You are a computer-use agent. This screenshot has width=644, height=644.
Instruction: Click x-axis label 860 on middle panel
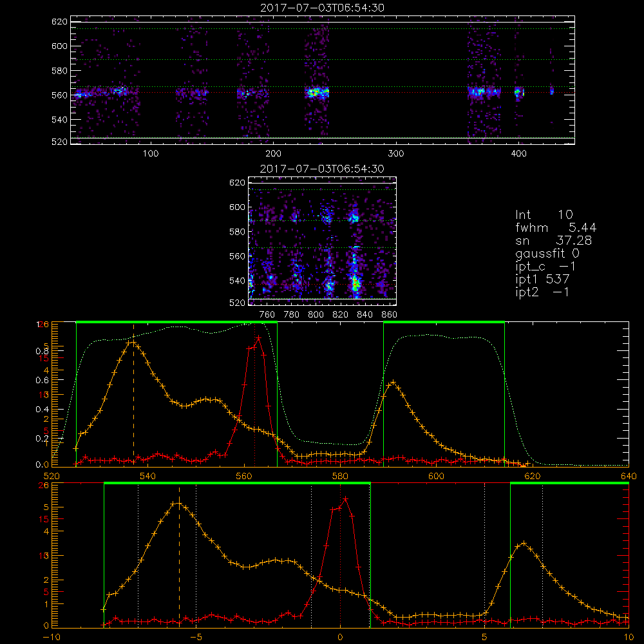[x=390, y=315]
